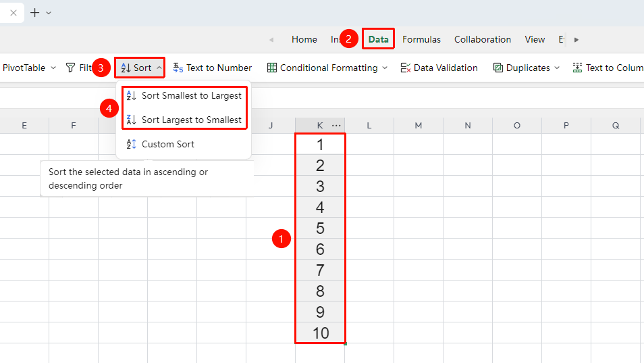
Task: Select column J header
Action: (x=271, y=126)
